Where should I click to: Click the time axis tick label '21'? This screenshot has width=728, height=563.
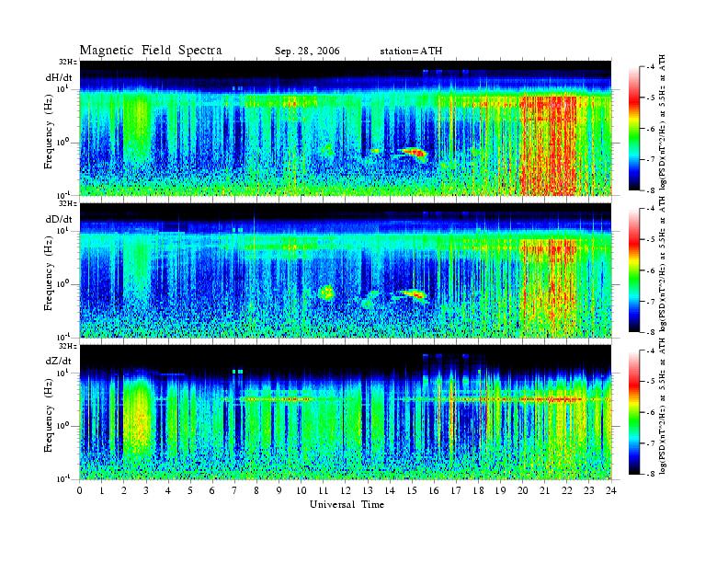point(545,491)
